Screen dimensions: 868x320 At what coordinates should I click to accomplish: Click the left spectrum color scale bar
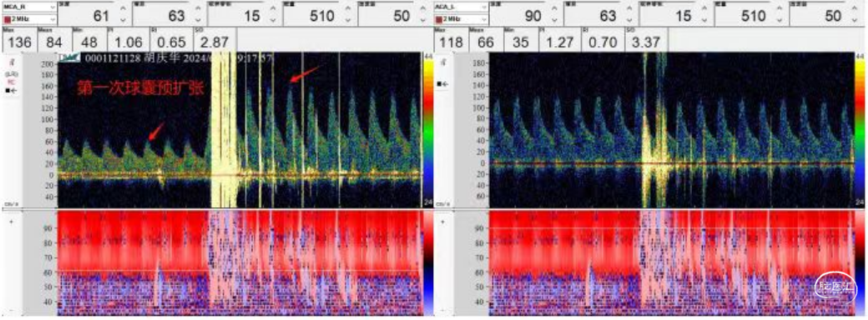coord(428,131)
